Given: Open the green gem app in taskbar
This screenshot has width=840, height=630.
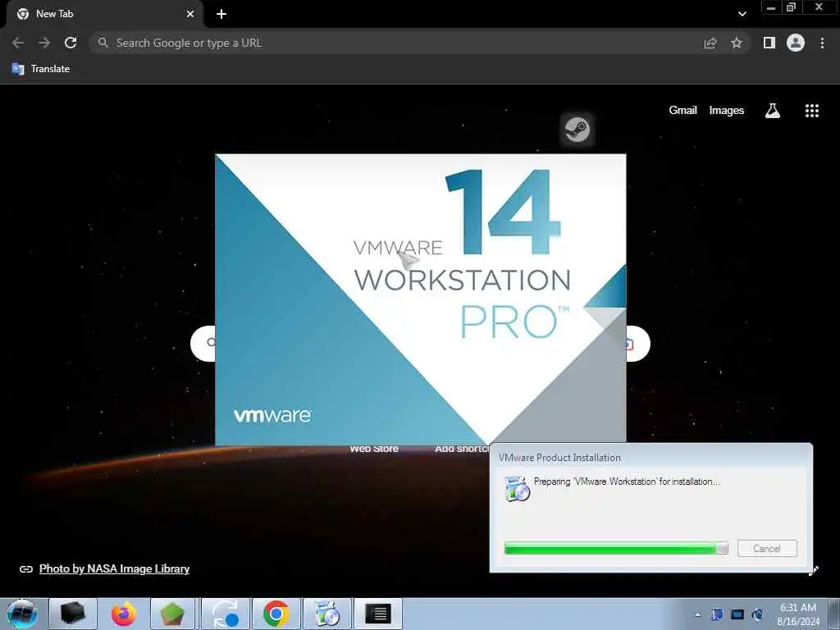Looking at the screenshot, I should (172, 614).
